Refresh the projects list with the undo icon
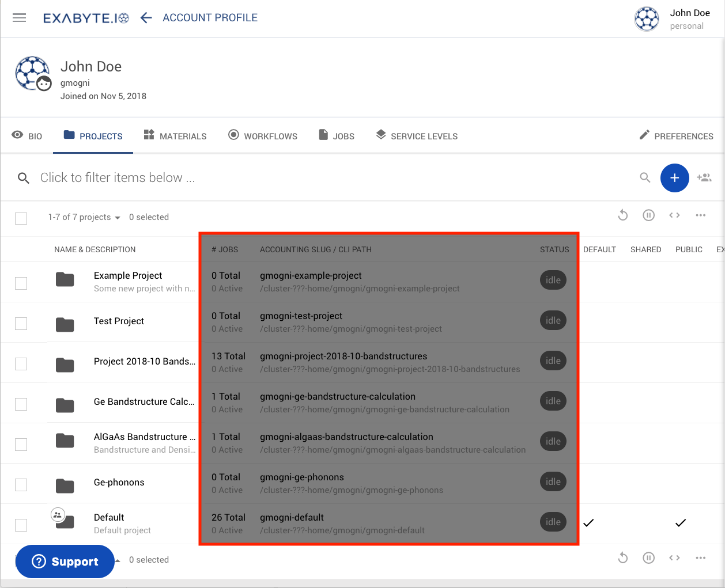The width and height of the screenshot is (725, 588). click(623, 215)
